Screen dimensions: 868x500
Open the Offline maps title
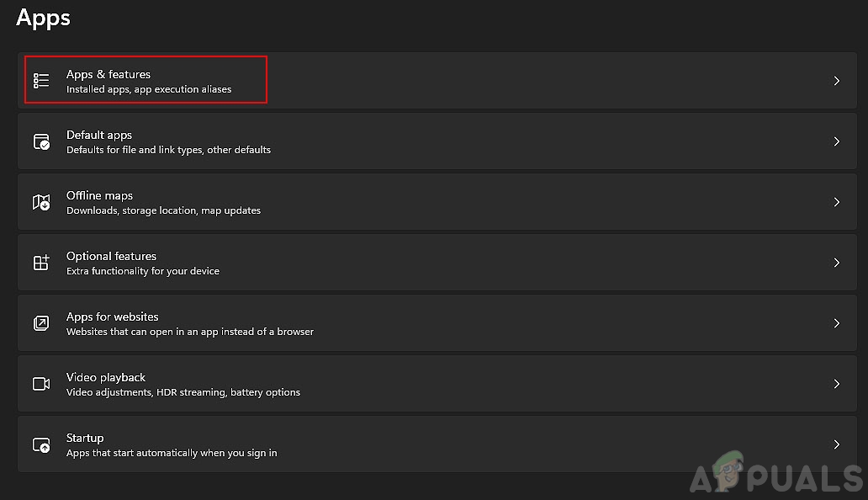99,195
